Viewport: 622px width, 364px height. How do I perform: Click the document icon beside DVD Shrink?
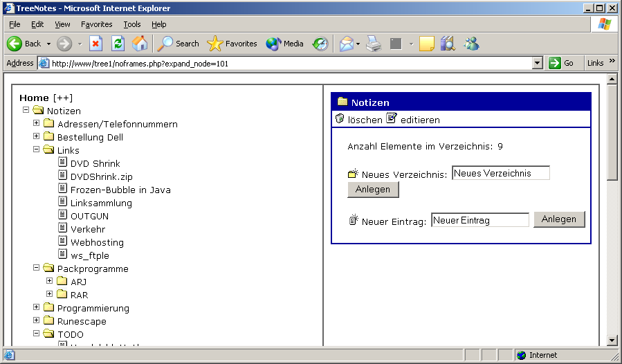[63, 162]
